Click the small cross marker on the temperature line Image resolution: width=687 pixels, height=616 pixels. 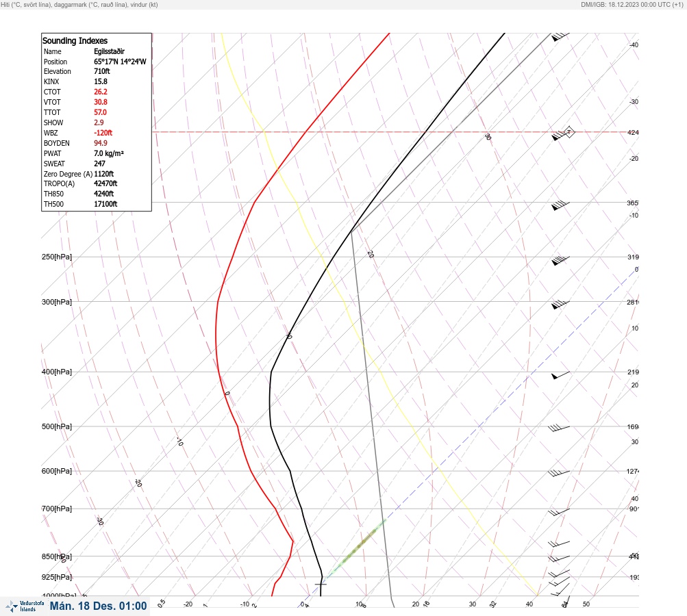[x=321, y=584]
